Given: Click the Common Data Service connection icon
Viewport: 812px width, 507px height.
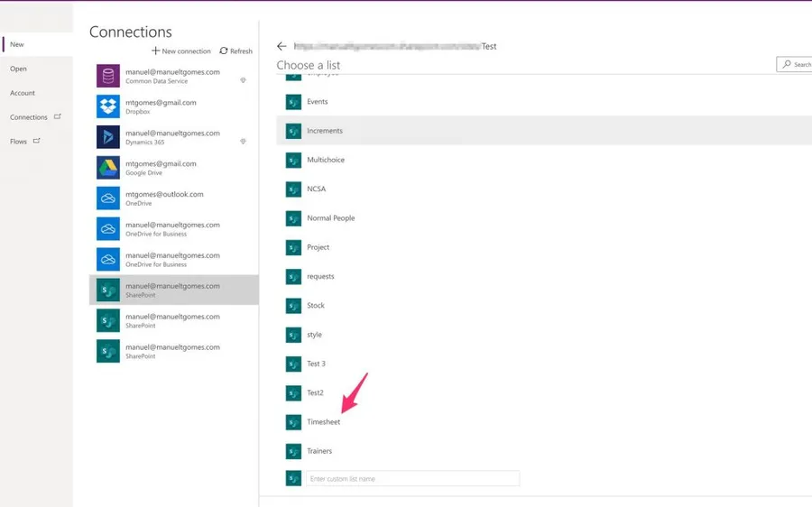Looking at the screenshot, I should pyautogui.click(x=108, y=76).
